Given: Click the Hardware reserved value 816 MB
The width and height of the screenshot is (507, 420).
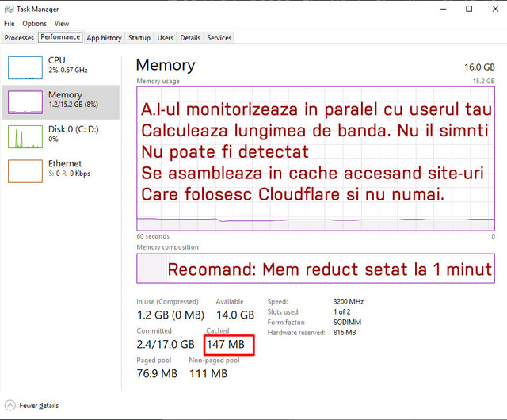Looking at the screenshot, I should pos(345,333).
